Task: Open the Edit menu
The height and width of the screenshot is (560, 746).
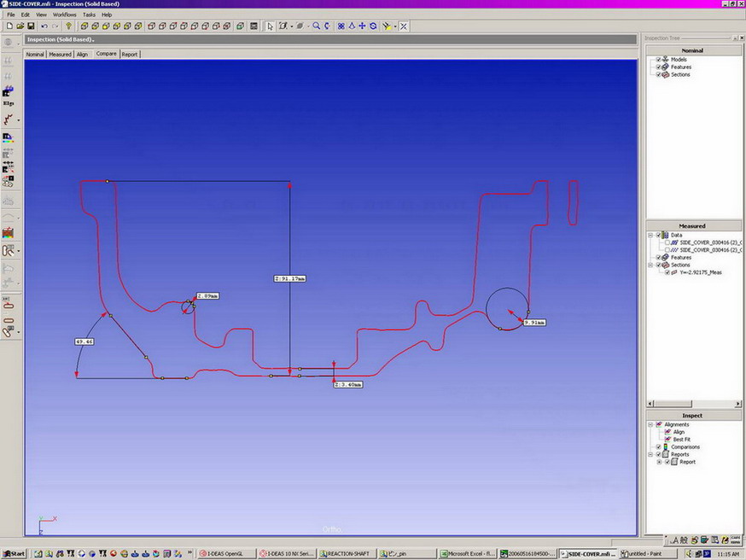Action: [26, 15]
